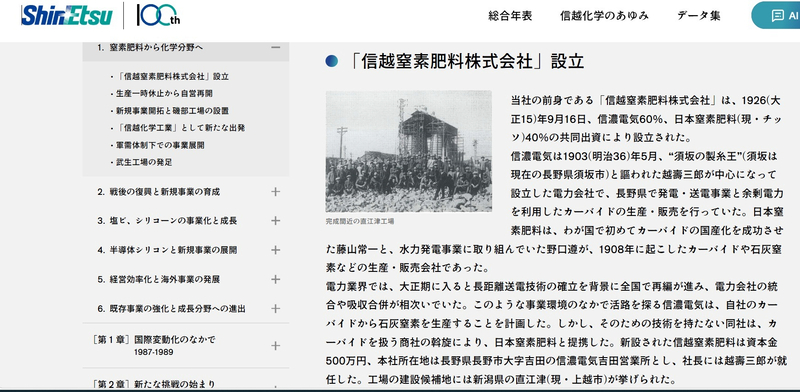Viewport: 800px width, 392px height.
Task: Expand section 2 戦後の復興と新規事業の育成 plus
Action: tap(276, 192)
